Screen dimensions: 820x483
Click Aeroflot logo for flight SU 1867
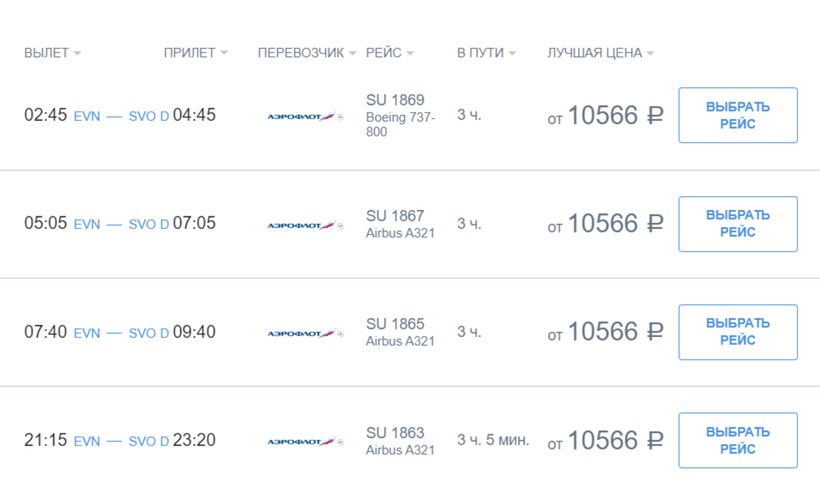(305, 225)
